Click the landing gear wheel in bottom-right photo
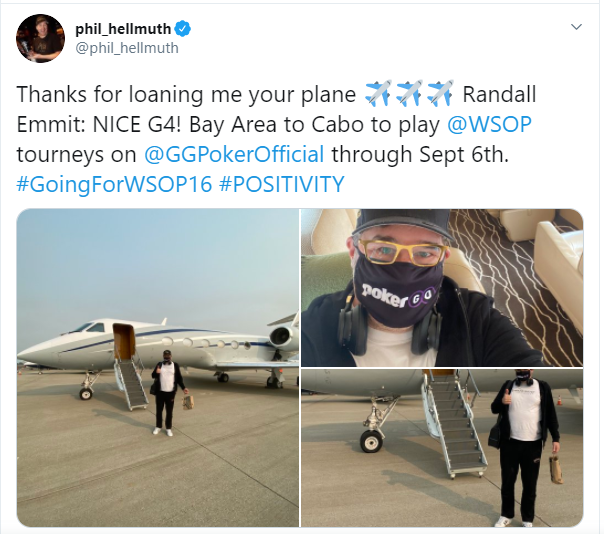604x534 pixels. [x=371, y=441]
